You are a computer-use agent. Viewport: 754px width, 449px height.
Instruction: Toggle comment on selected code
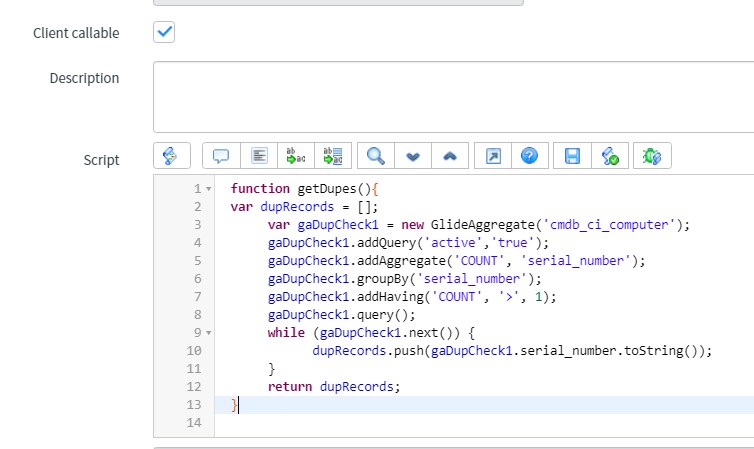(221, 156)
